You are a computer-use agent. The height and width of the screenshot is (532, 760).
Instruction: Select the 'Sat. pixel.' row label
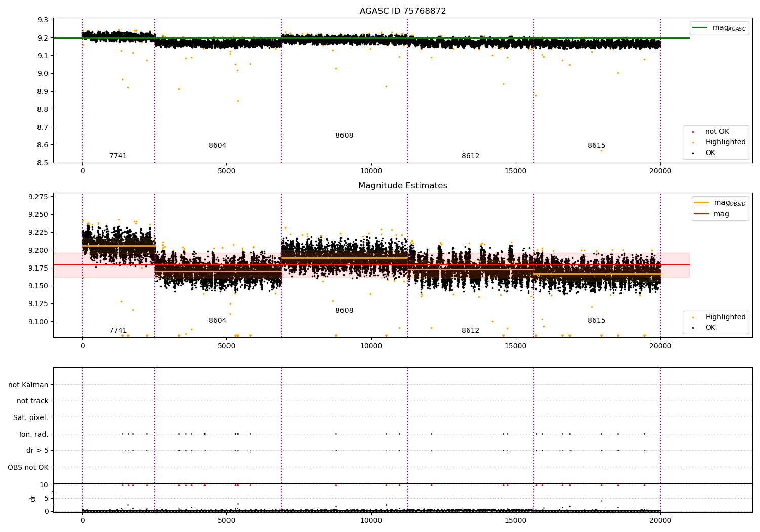(31, 417)
